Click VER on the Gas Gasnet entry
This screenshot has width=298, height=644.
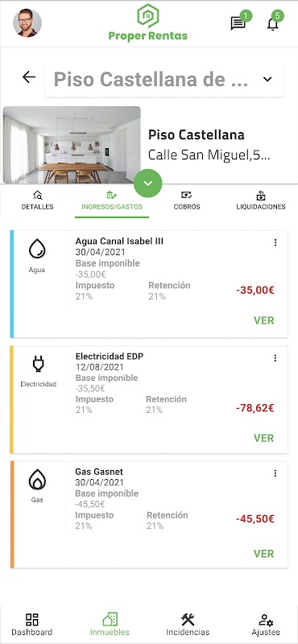pos(264,554)
